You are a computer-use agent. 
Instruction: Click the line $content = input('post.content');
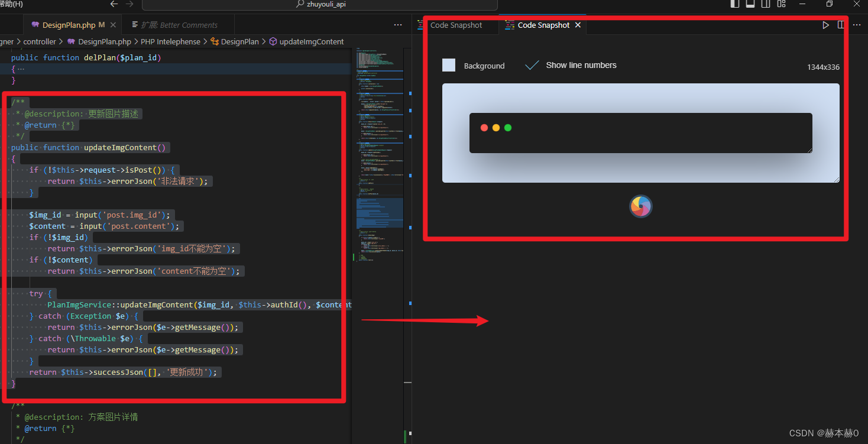point(105,226)
